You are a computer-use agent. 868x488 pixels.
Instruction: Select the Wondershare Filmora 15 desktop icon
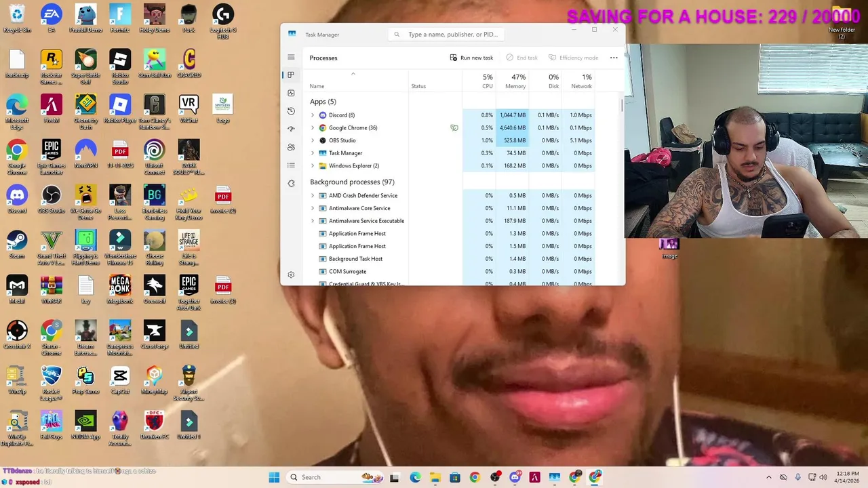pyautogui.click(x=120, y=247)
